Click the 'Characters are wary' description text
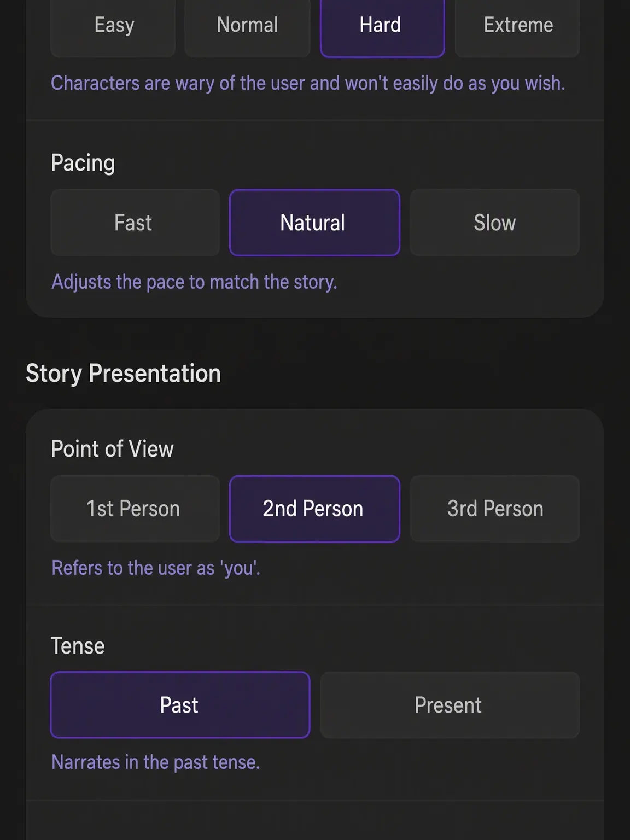 pos(308,84)
